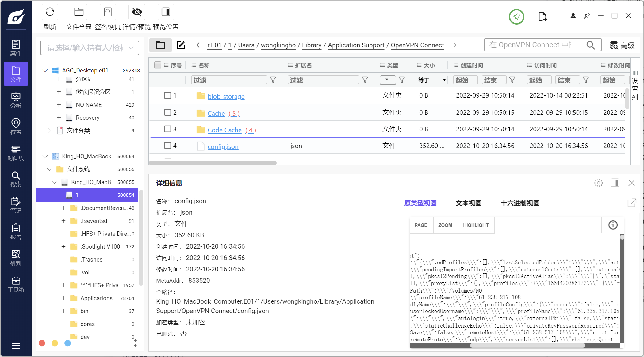The image size is (644, 357).
Task: Tick the checkbox for row 3 Code Cache
Action: pos(167,129)
